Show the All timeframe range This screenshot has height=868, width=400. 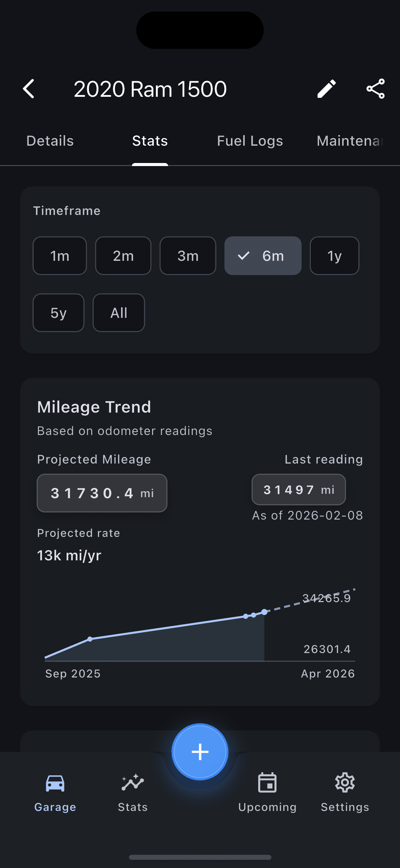coord(119,313)
